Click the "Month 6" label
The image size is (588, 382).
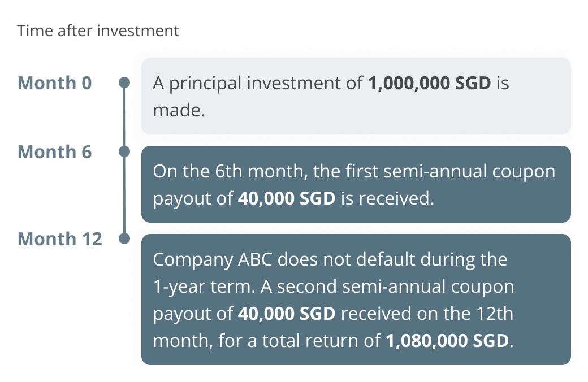54,152
